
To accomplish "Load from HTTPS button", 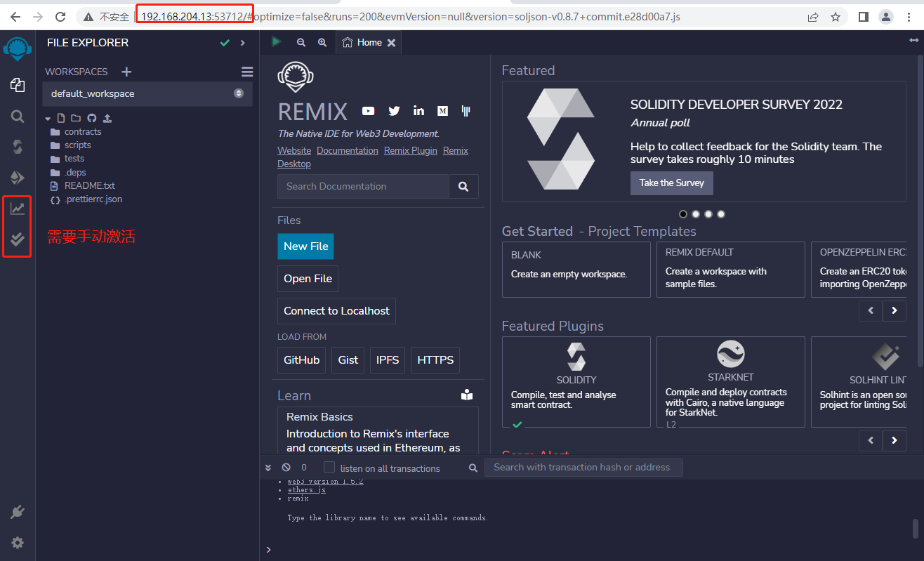I will [x=435, y=360].
